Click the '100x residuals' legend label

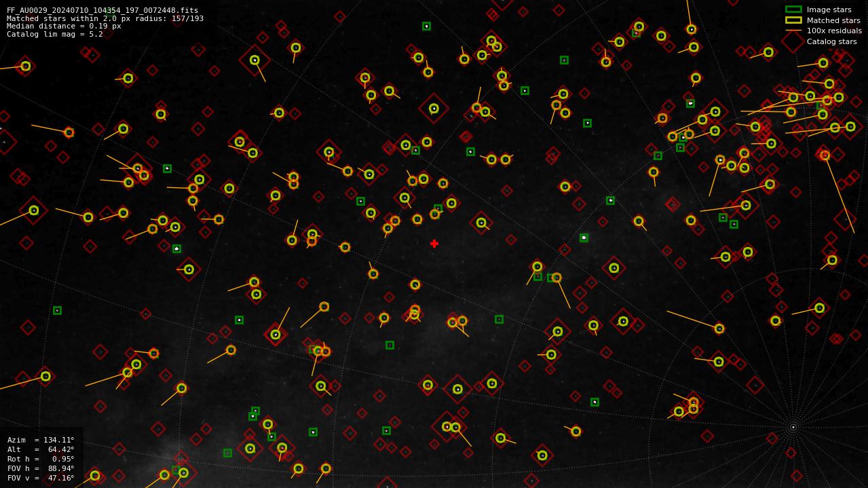point(834,31)
